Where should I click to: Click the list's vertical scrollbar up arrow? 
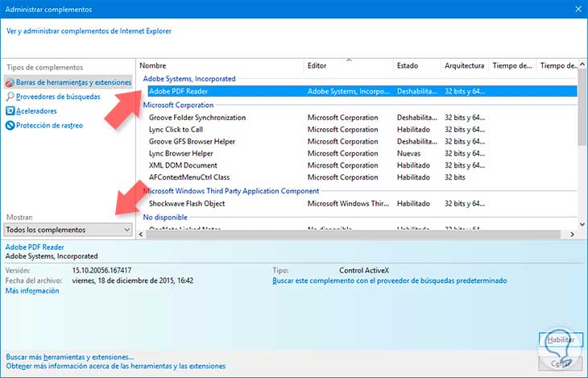[x=582, y=64]
